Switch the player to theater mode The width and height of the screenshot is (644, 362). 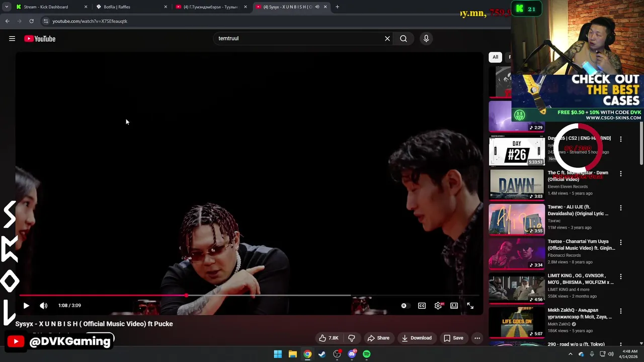click(x=454, y=306)
